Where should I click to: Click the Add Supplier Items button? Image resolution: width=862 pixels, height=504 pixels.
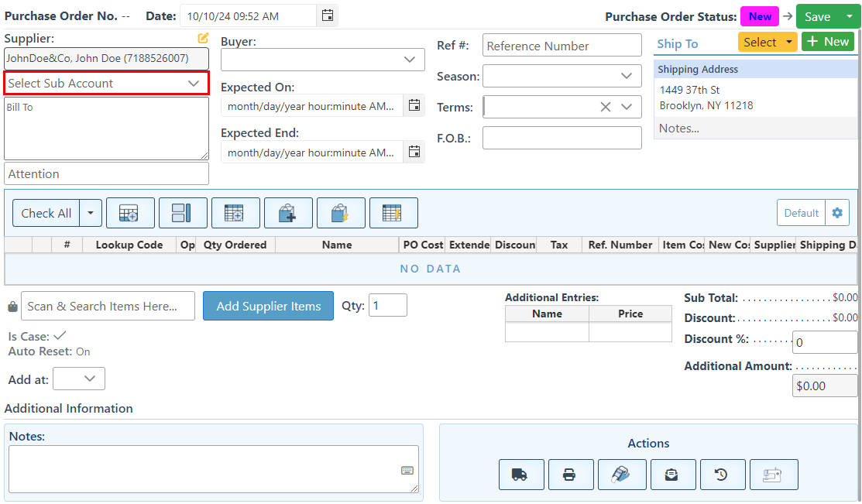point(268,306)
